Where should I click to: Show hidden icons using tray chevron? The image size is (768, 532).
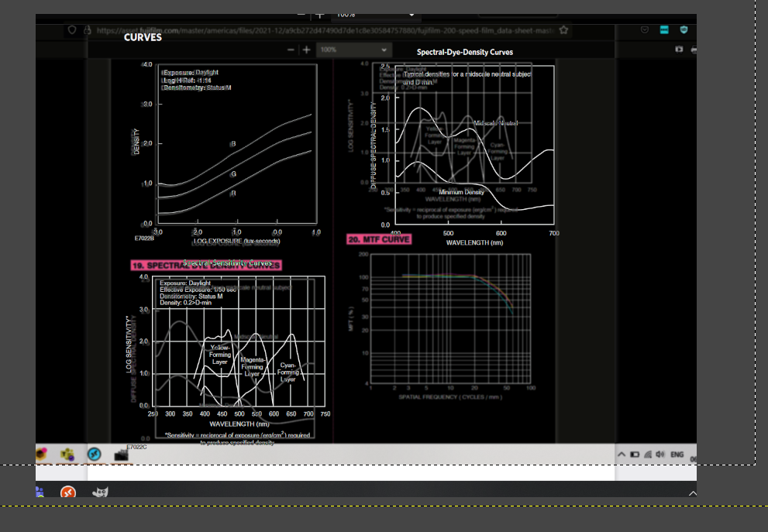[622, 454]
